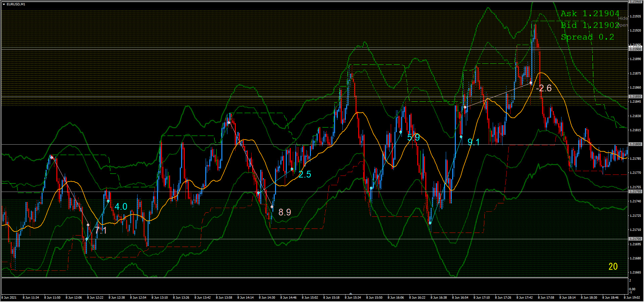Click the 1.21785 price scale value
The height and width of the screenshot is (302, 644).
pyautogui.click(x=635, y=159)
